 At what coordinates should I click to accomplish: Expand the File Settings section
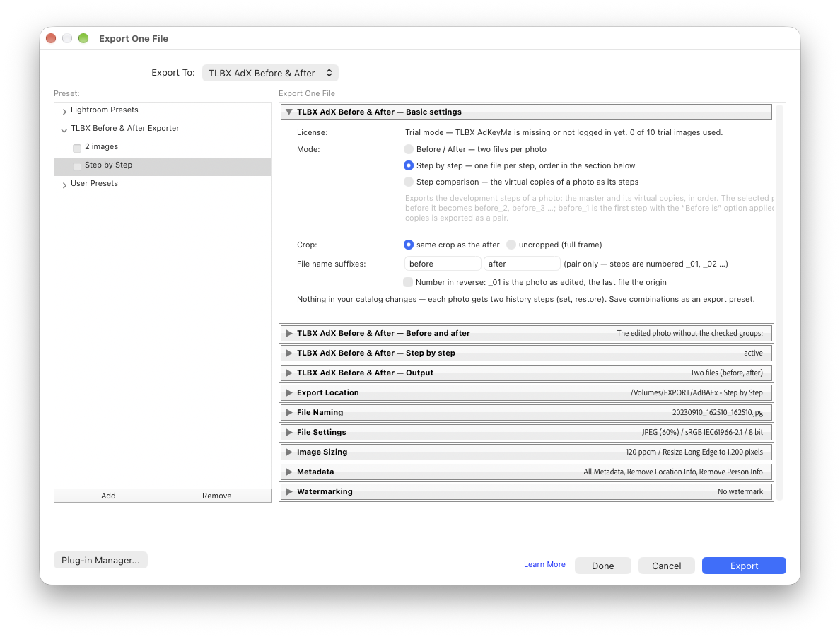pos(289,433)
